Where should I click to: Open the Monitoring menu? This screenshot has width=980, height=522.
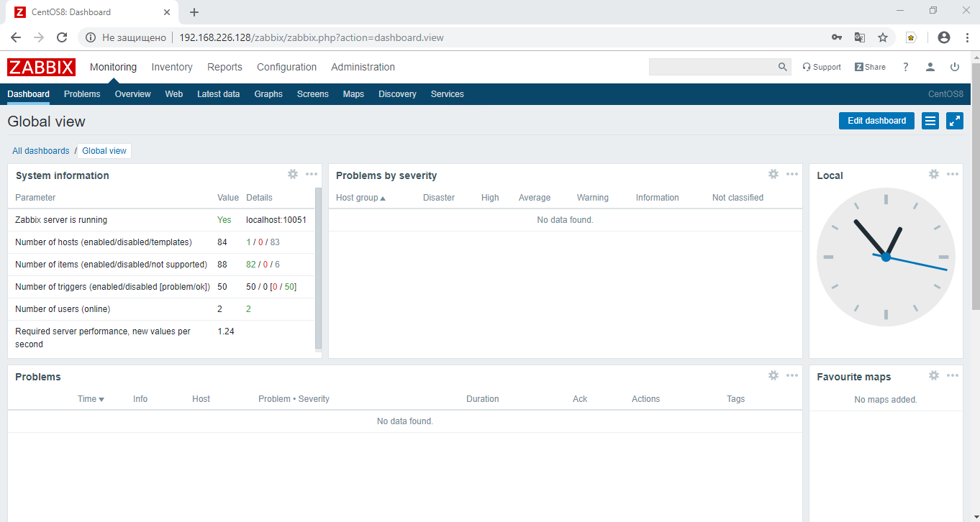click(x=113, y=67)
